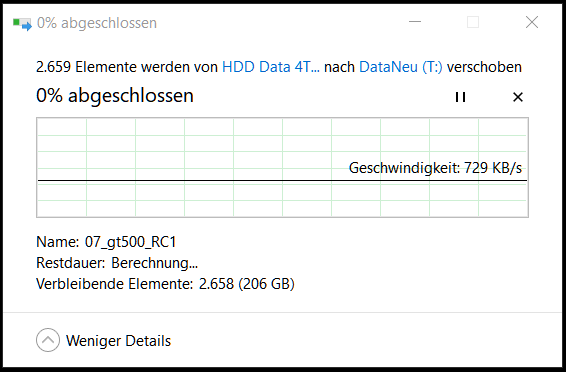Collapse details via the circled chevron icon
This screenshot has width=566, height=372.
48,340
